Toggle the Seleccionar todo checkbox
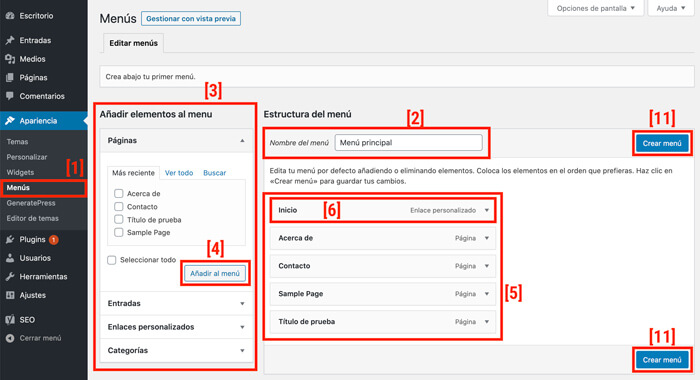The height and width of the screenshot is (380, 700). point(112,260)
